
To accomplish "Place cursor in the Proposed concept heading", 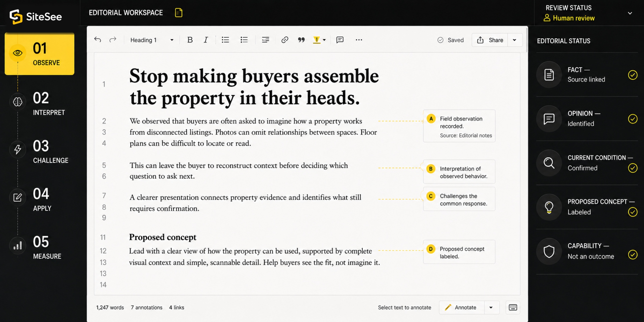I will click(163, 237).
